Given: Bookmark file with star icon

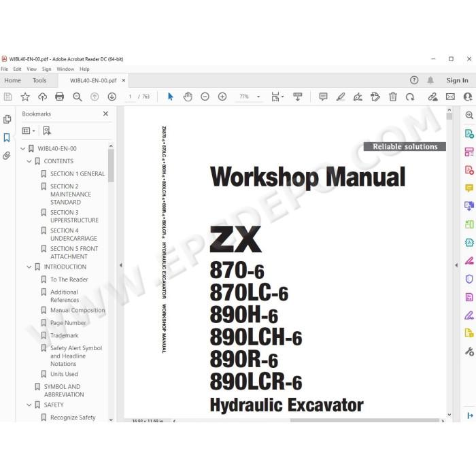Looking at the screenshot, I should pos(25,97).
